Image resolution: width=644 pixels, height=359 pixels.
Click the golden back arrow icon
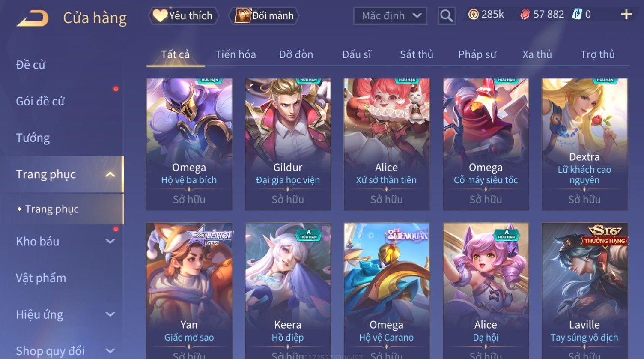33,18
